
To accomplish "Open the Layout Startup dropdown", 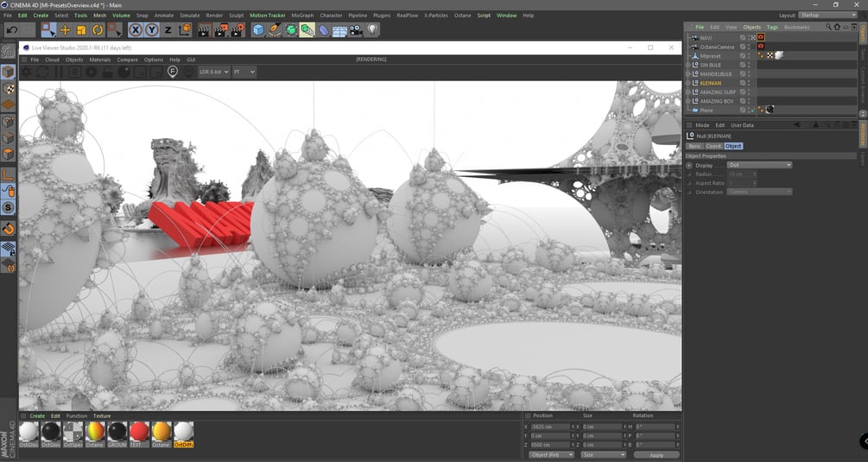I will [827, 16].
